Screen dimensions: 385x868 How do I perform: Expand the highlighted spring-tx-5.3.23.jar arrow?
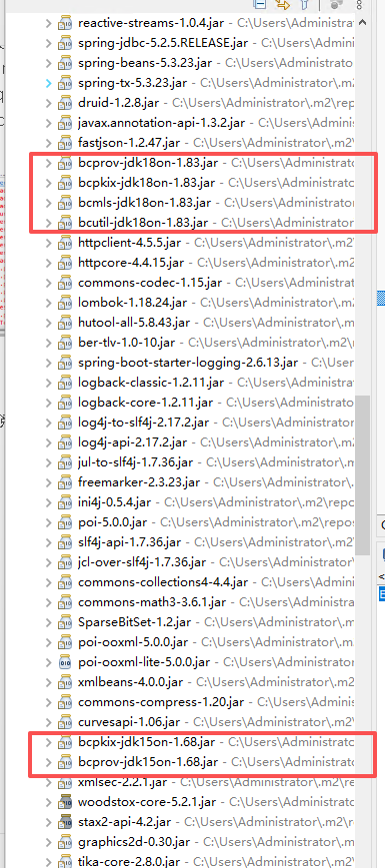[x=48, y=83]
